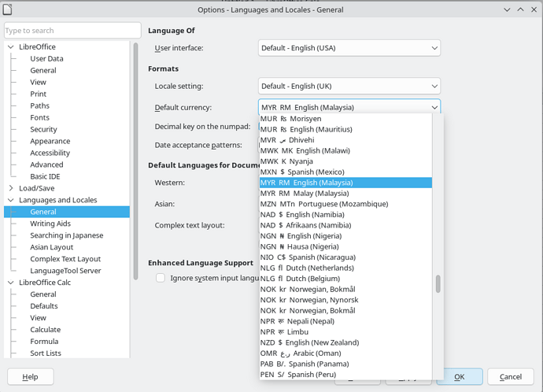Viewport: 543px width, 392px height.
Task: Open the User interface language dropdown
Action: [349, 48]
